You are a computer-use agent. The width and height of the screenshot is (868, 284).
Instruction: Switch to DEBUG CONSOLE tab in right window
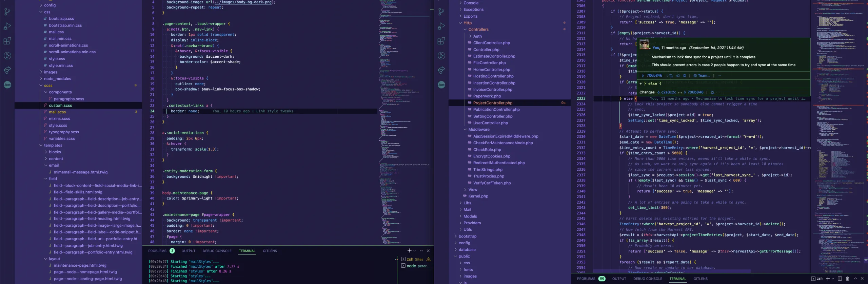coord(648,279)
